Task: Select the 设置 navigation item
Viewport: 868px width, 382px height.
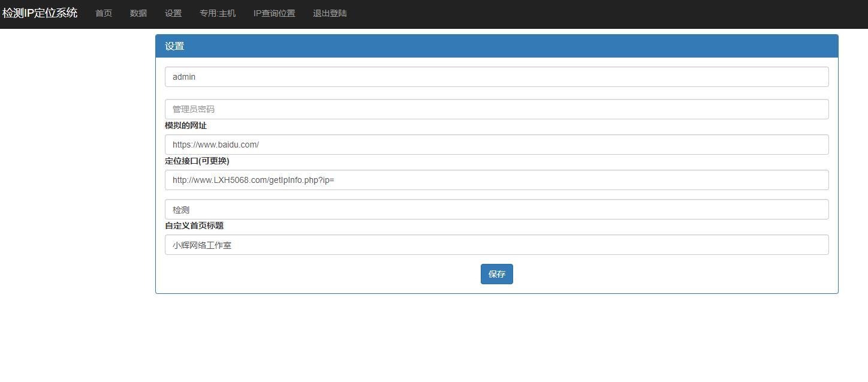Action: (173, 13)
